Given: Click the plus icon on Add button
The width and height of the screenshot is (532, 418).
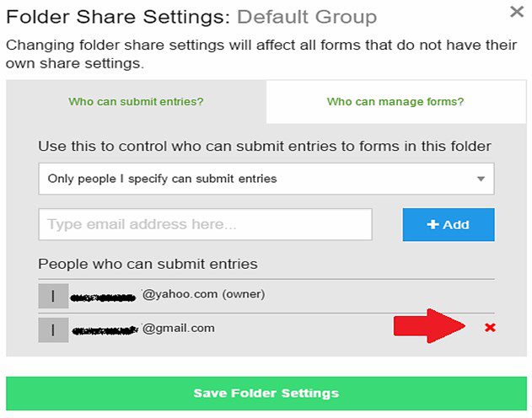Looking at the screenshot, I should tap(433, 224).
